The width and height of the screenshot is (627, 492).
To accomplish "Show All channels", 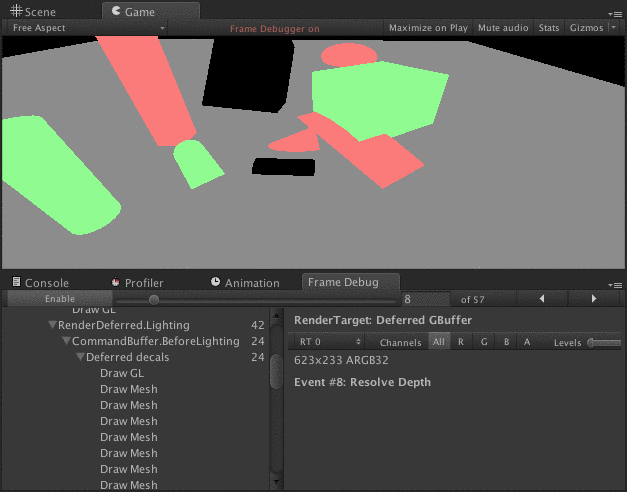I will point(439,342).
